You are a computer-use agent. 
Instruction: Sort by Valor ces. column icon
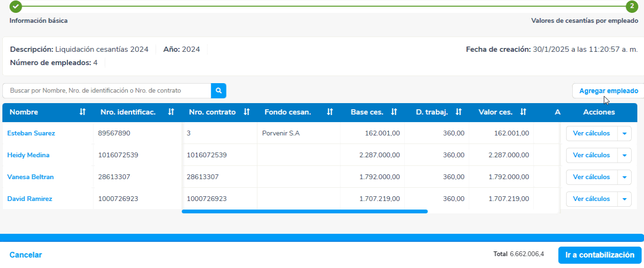[x=523, y=112]
